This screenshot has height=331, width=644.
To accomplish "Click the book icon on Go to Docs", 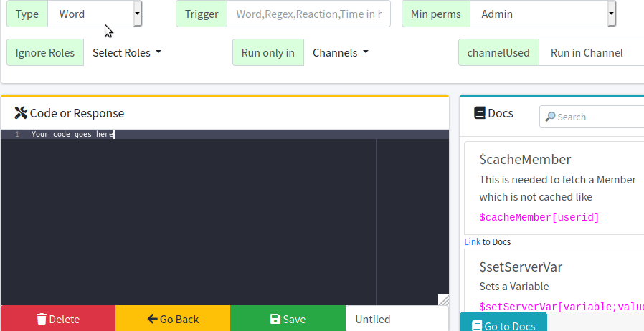I will click(x=477, y=326).
